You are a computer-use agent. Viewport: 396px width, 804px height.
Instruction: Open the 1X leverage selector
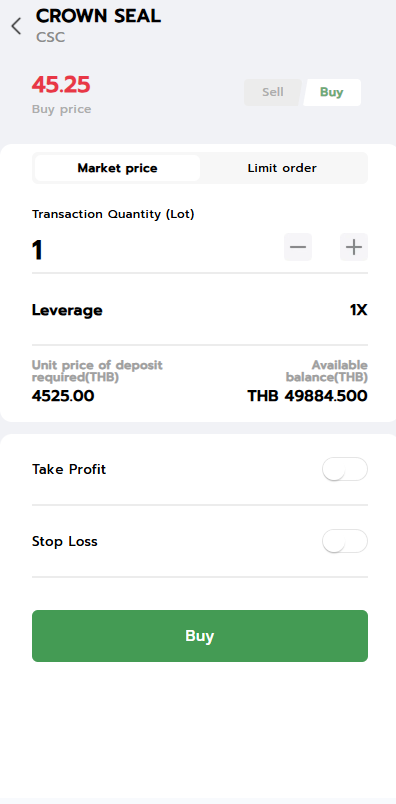click(x=359, y=310)
